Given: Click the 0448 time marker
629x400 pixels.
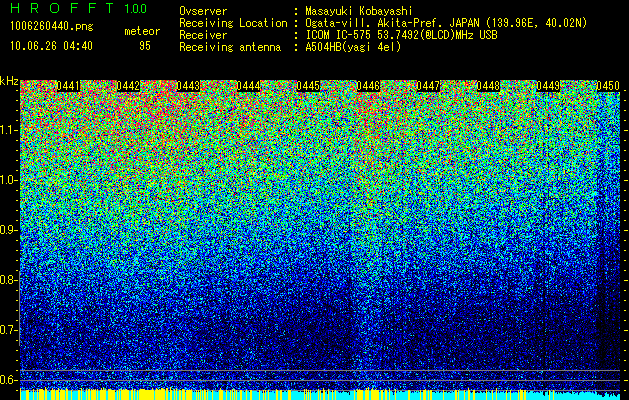Looking at the screenshot, I should pyautogui.click(x=488, y=86).
